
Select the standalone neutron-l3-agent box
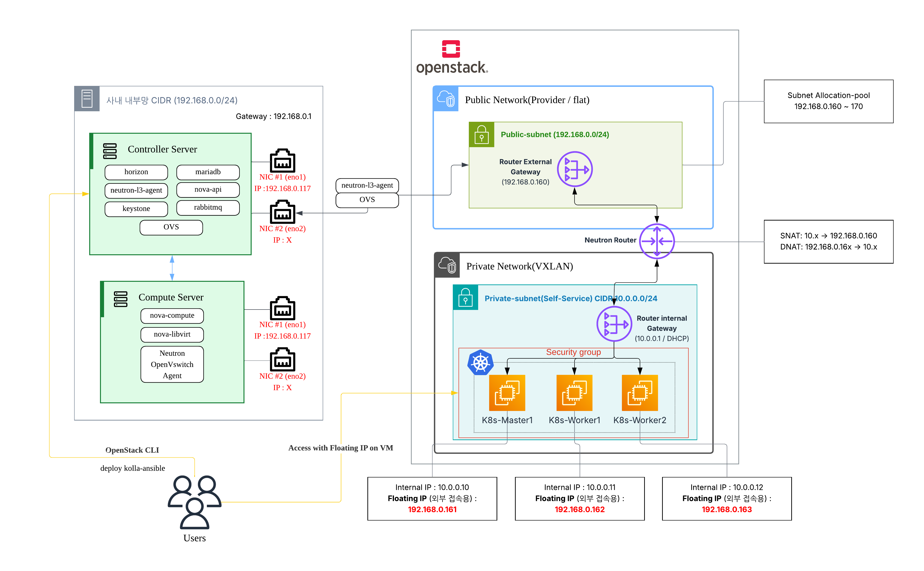click(367, 185)
